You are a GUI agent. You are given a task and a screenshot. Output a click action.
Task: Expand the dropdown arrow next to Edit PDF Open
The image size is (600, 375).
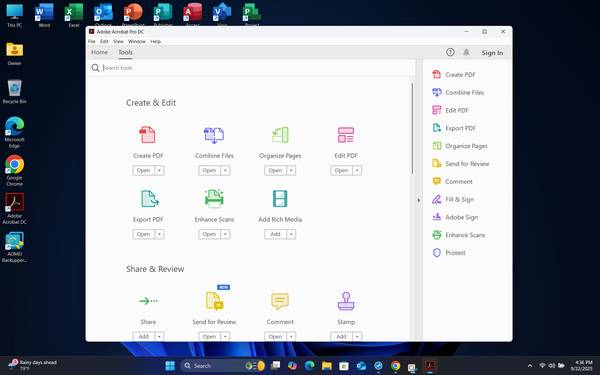357,170
